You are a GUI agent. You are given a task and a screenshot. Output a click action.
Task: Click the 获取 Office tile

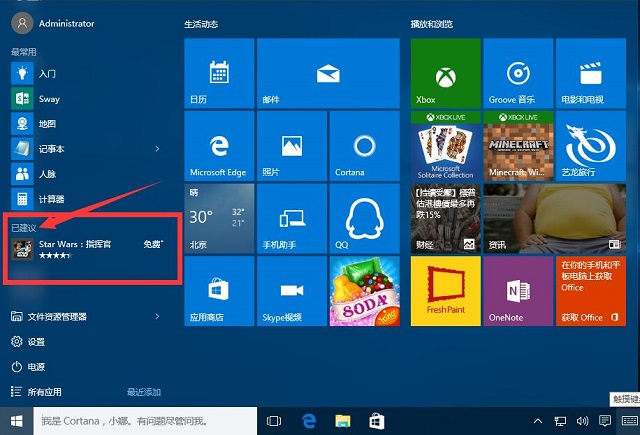coord(591,291)
